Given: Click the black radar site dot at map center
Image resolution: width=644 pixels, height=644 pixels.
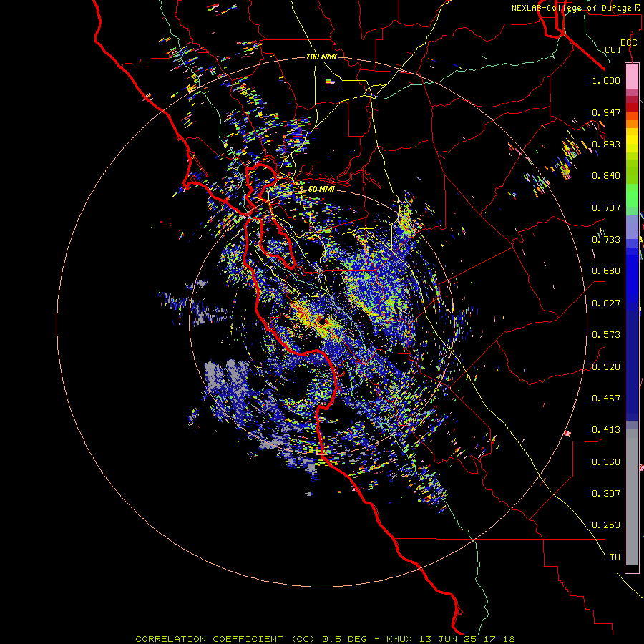Looking at the screenshot, I should 323,321.
